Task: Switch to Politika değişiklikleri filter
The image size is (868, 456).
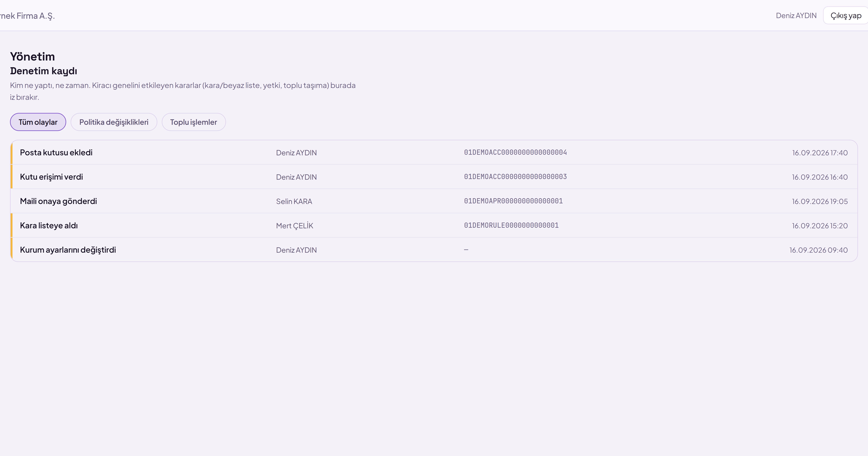Action: click(114, 122)
